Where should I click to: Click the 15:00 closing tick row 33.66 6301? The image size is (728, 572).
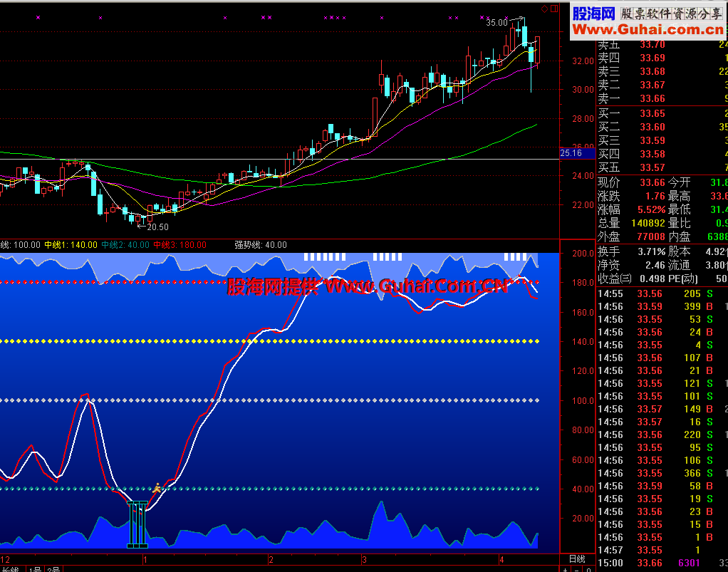(662, 563)
